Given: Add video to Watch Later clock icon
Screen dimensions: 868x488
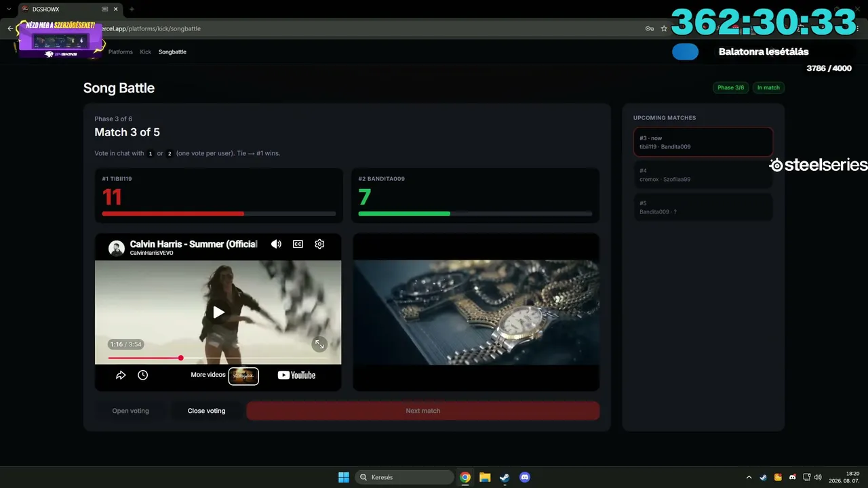Looking at the screenshot, I should click(142, 375).
